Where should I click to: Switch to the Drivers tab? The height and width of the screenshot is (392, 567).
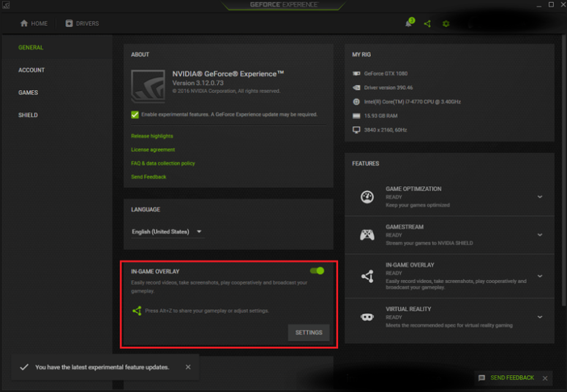click(x=82, y=23)
